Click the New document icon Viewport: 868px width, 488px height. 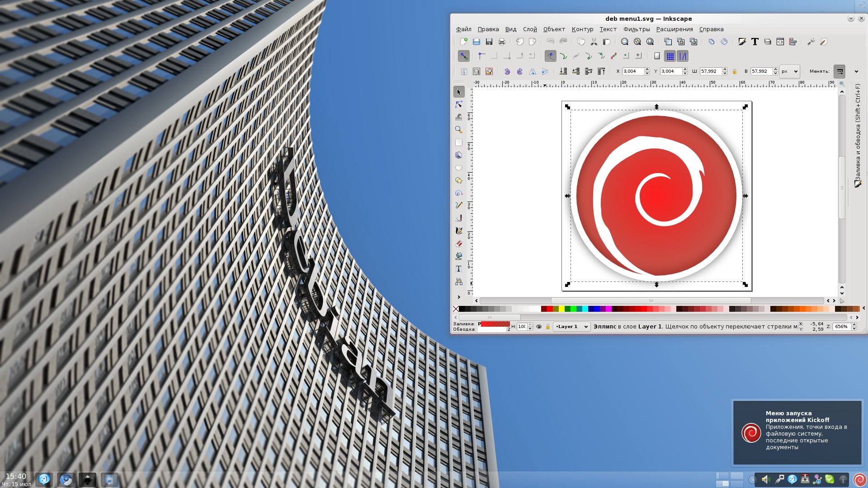click(x=463, y=42)
